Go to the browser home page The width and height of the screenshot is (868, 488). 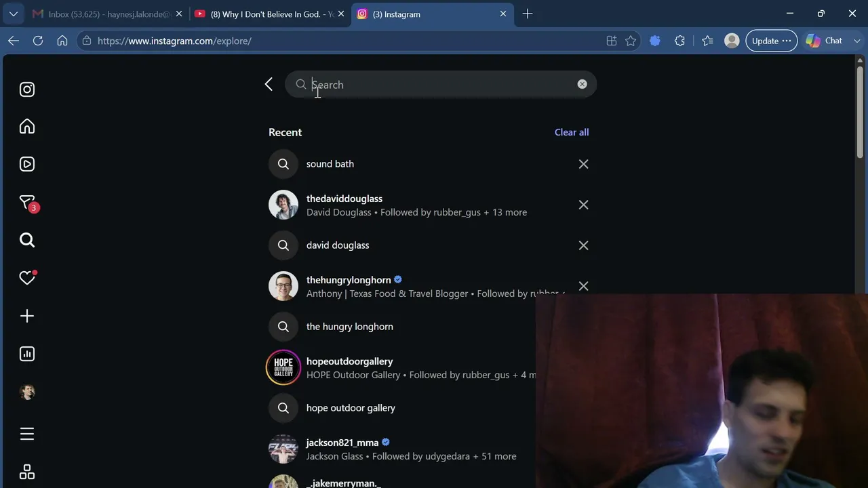click(62, 41)
